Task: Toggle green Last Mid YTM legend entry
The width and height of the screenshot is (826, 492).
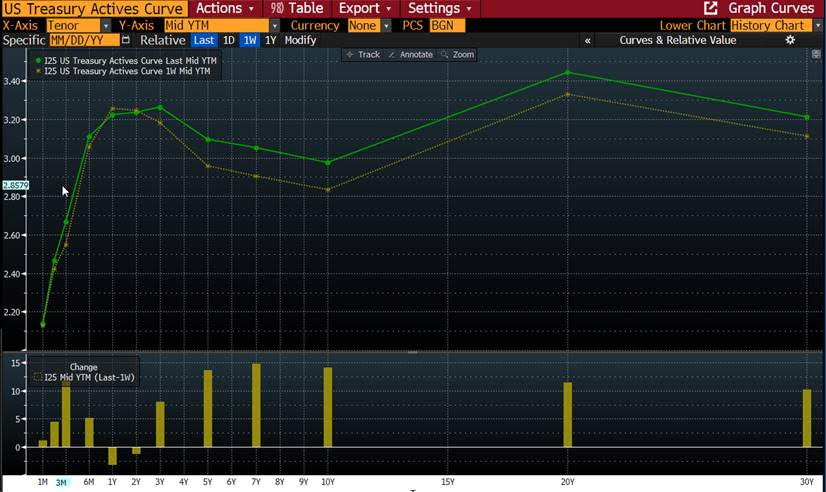Action: tap(126, 61)
